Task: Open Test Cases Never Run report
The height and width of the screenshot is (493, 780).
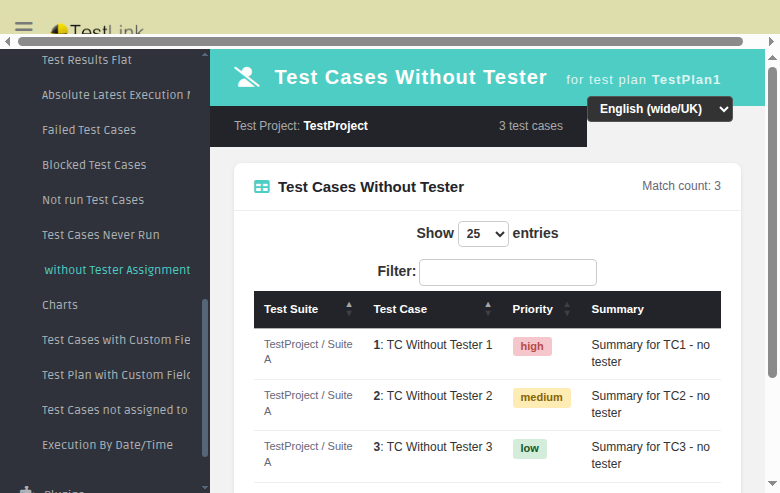Action: [x=100, y=235]
